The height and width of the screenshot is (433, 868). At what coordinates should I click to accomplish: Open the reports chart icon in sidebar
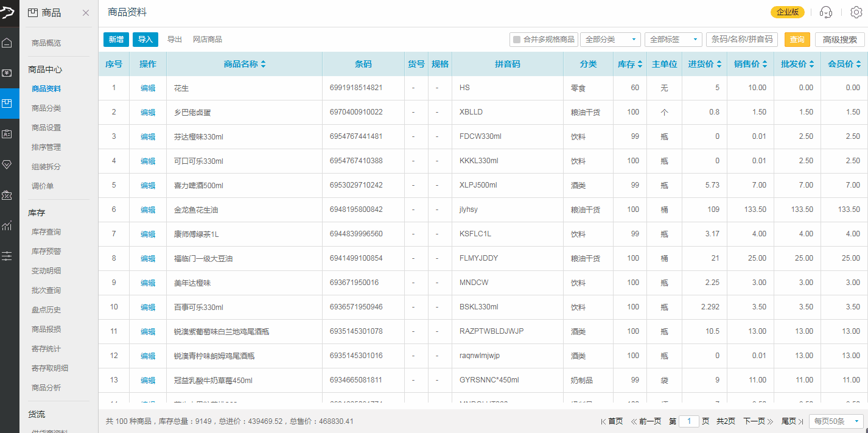point(7,225)
